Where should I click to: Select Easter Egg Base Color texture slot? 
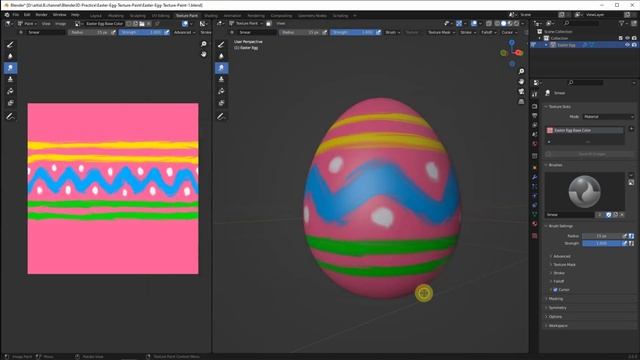(x=585, y=130)
